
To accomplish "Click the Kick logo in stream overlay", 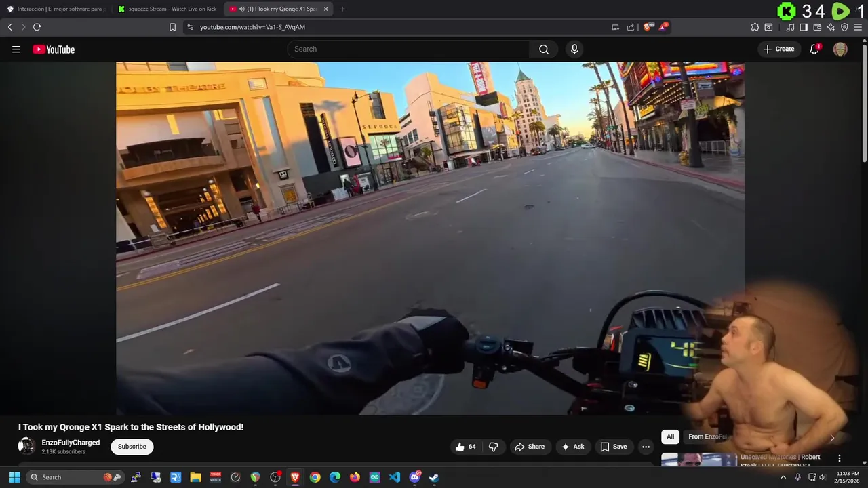I will [786, 11].
